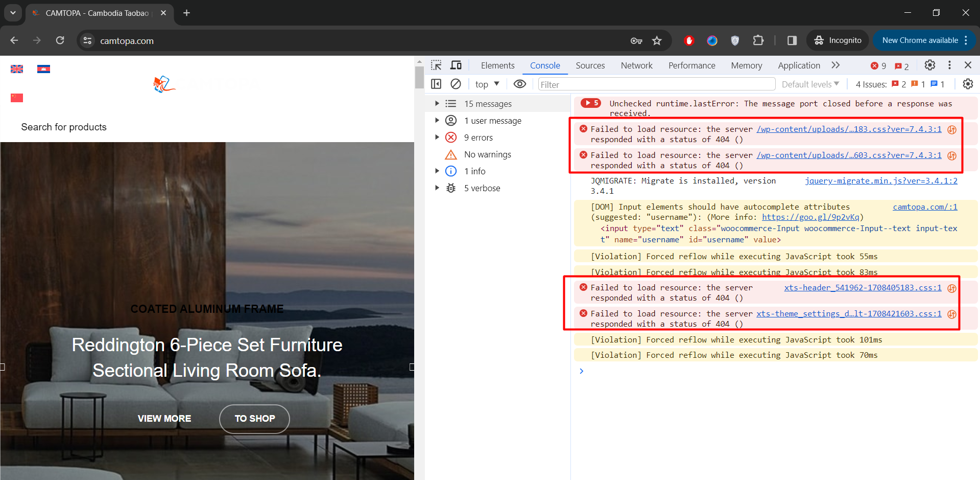
Task: Click the network icon beside xts-header error
Action: 952,288
